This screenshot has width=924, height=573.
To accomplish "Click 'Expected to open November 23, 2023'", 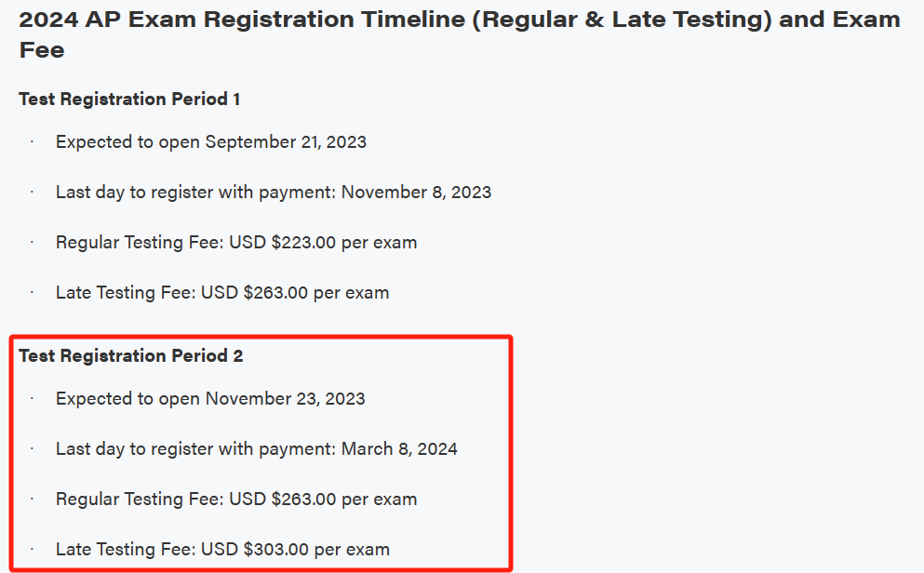I will (210, 399).
